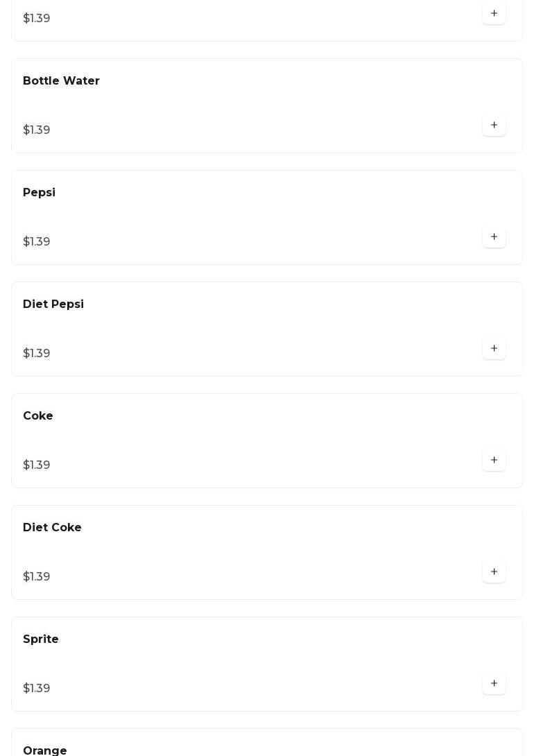Click the plus icon on Diet Coke card
The width and height of the screenshot is (534, 756).
(x=494, y=572)
